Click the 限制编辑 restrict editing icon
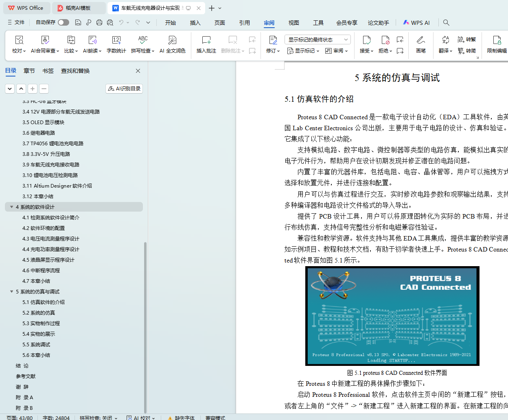The height and width of the screenshot is (420, 508). [x=497, y=40]
